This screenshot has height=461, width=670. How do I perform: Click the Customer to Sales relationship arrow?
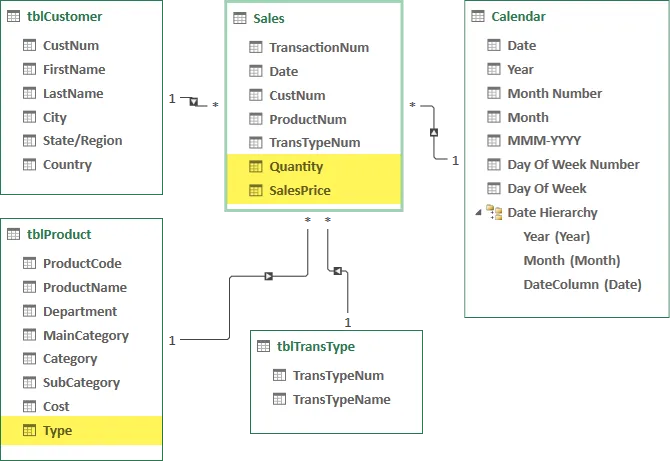[193, 100]
